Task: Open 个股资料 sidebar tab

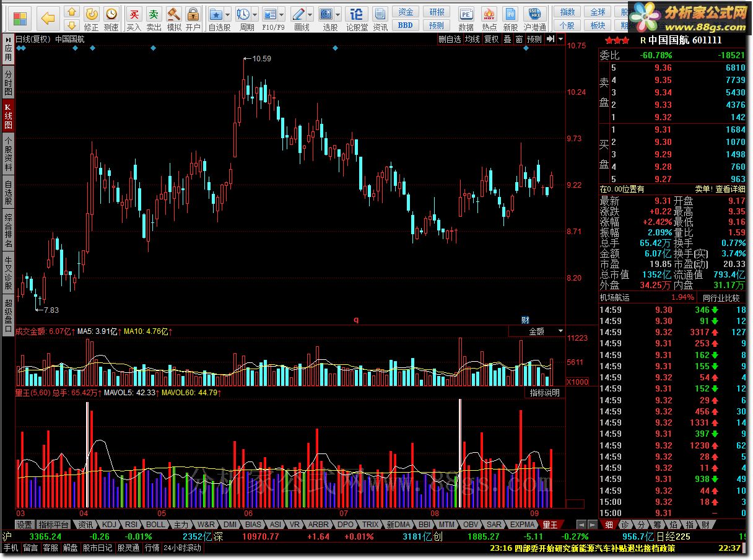Action: click(x=8, y=154)
